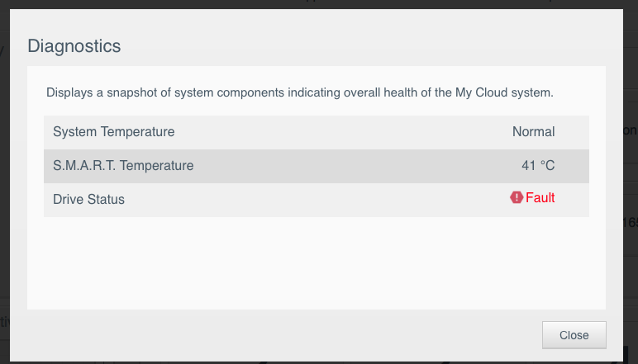
Task: Click the middle of the Drive Status row
Action: tap(331, 199)
